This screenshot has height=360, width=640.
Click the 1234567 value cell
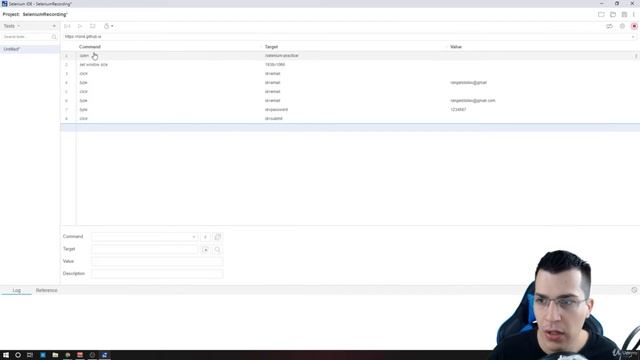pos(458,109)
